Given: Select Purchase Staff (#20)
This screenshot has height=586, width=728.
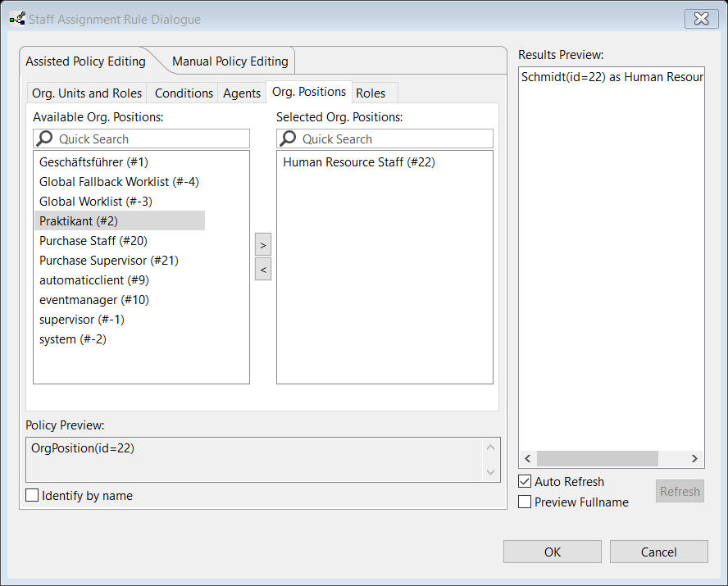Looking at the screenshot, I should (93, 241).
